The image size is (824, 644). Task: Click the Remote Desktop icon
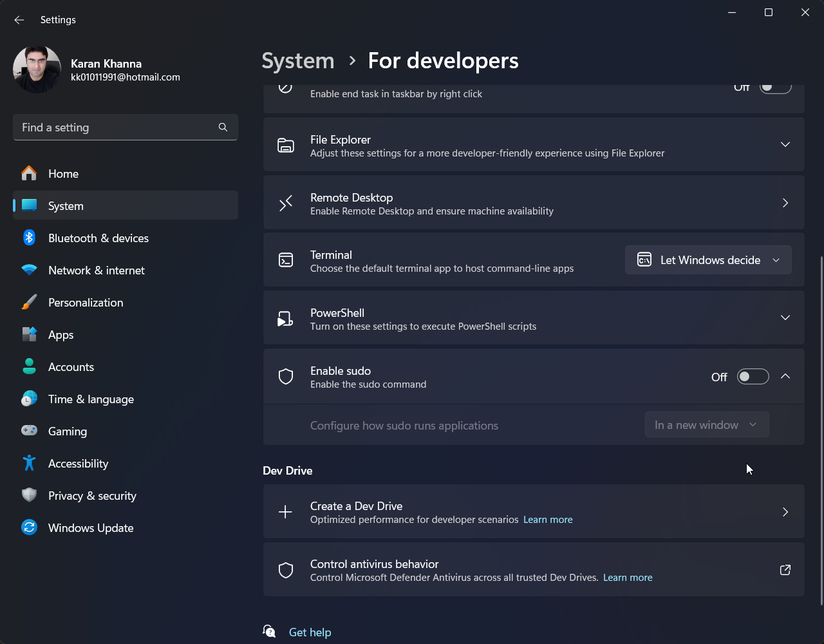(x=286, y=204)
